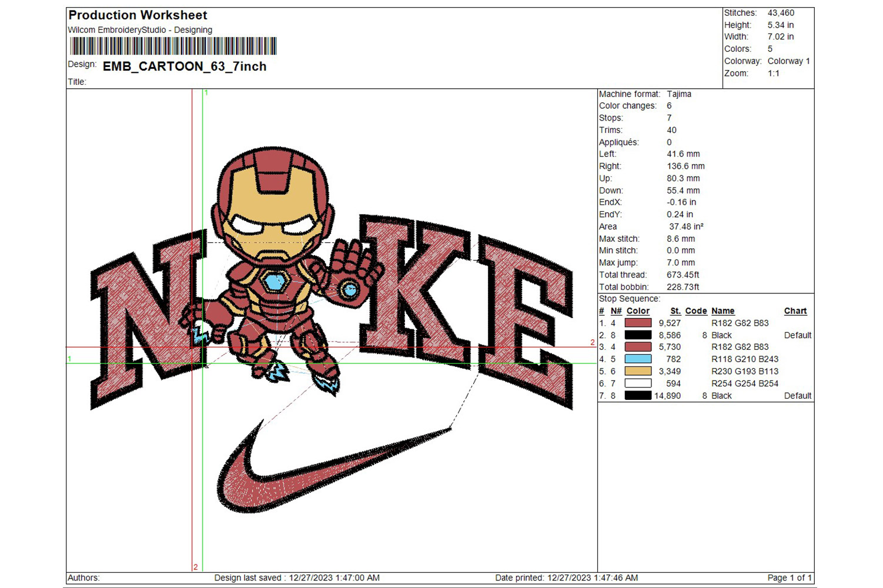883x588 pixels.
Task: Select the design name EMB_CARTOON_63_7inch
Action: (185, 66)
